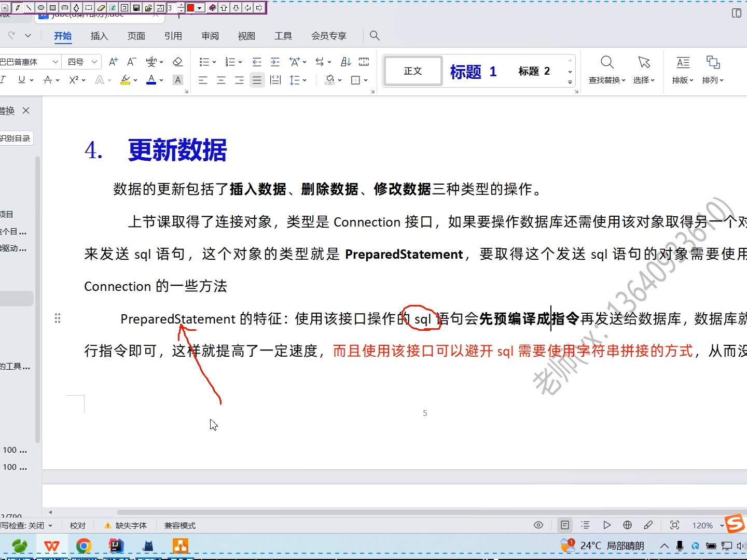Viewport: 747px width, 560px height.
Task: Open the 审阅 ribbon tab
Action: [x=210, y=36]
